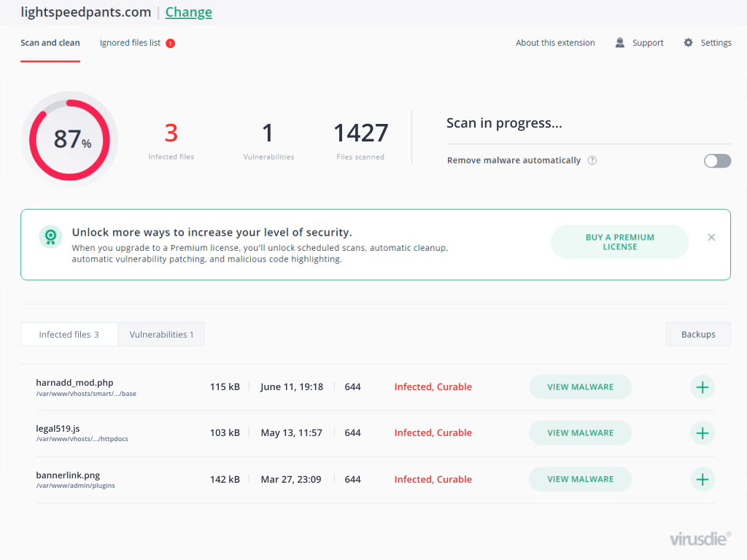
Task: Expand bannerlink.png details with plus
Action: (x=702, y=479)
